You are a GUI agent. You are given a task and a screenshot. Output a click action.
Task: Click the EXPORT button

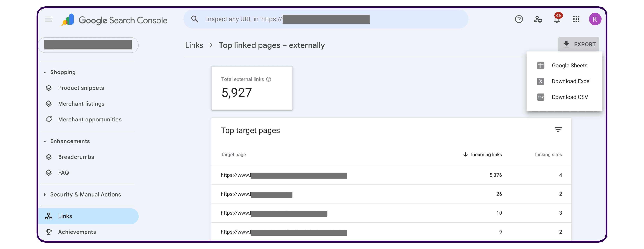point(578,44)
